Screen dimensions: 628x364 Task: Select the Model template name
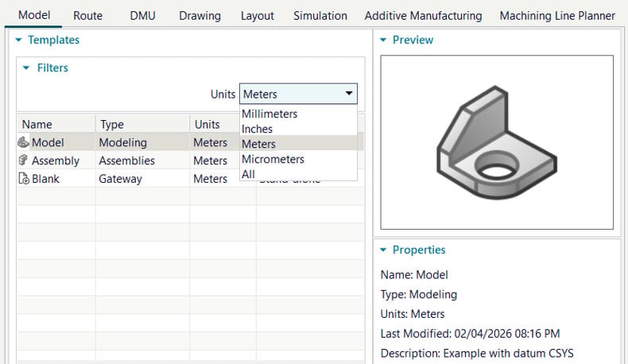[x=48, y=142]
